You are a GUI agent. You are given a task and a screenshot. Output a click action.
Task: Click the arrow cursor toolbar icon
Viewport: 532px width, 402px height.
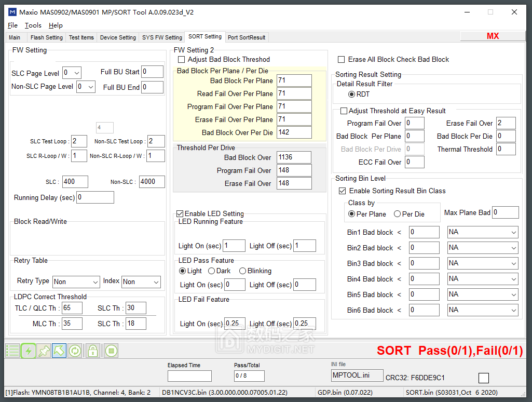point(59,351)
